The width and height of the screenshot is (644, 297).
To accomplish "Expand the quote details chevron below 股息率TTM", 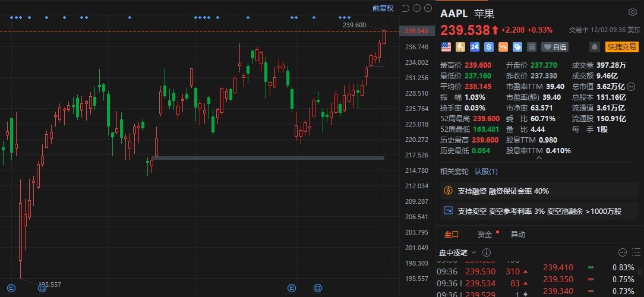I will coord(539,159).
